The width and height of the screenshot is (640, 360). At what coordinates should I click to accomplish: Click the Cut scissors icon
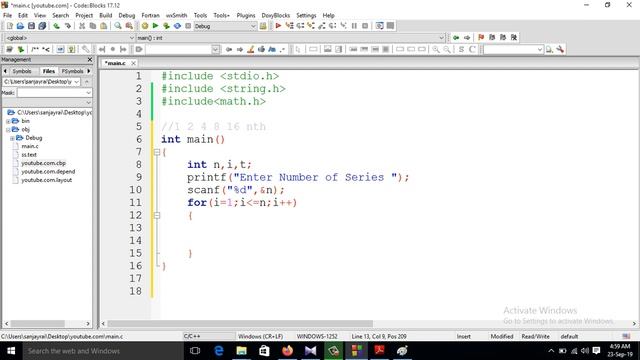click(82, 26)
